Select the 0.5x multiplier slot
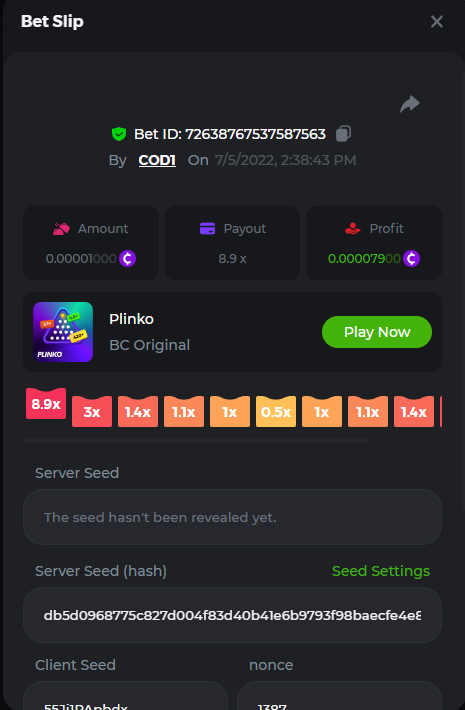This screenshot has height=710, width=465. pos(276,412)
